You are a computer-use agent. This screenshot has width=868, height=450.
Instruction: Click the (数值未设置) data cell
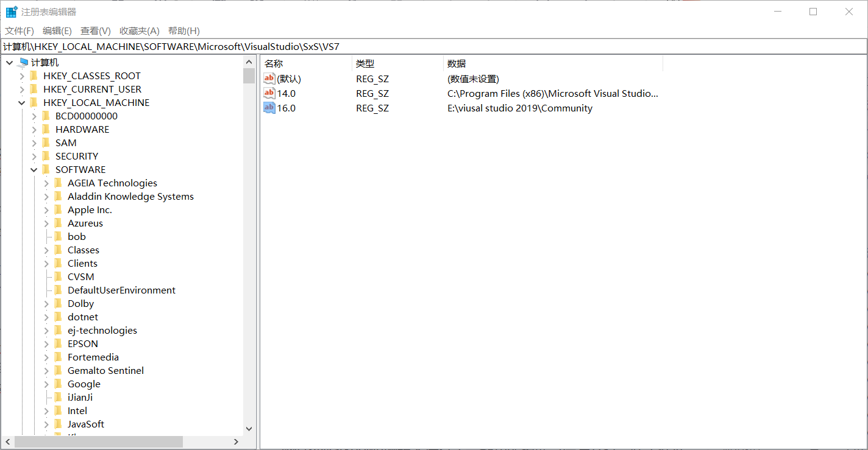pos(473,79)
